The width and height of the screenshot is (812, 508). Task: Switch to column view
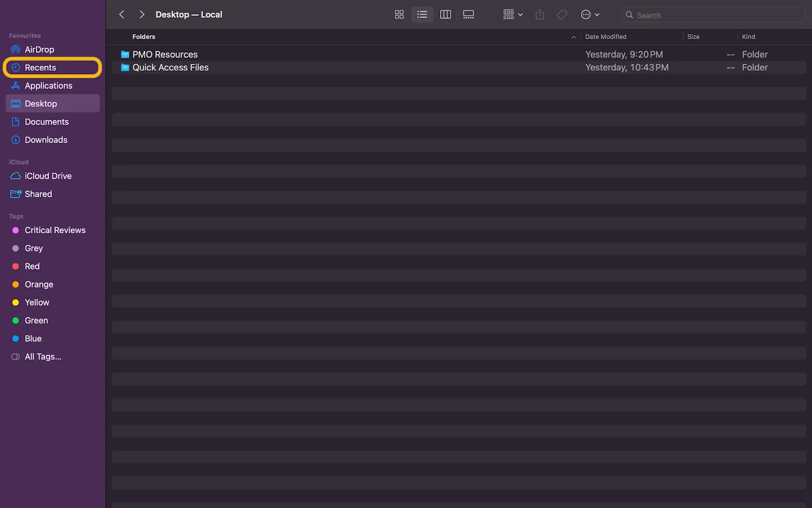(445, 15)
